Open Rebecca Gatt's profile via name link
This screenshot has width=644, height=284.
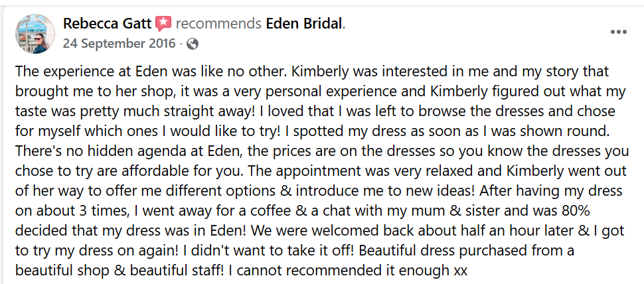108,24
